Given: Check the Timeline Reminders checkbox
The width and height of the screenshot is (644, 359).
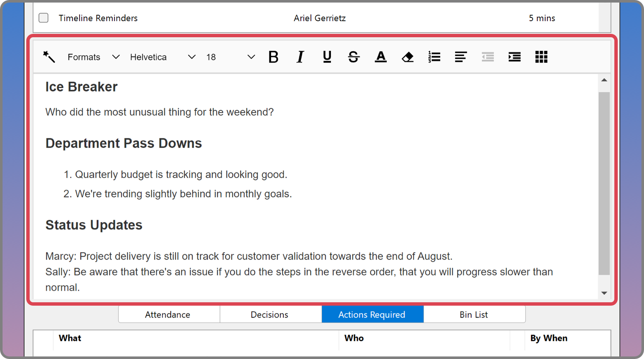Looking at the screenshot, I should [x=44, y=18].
